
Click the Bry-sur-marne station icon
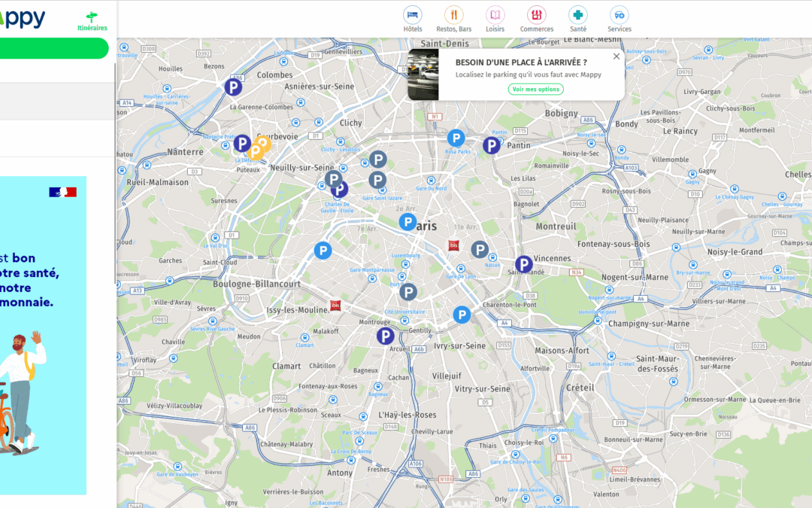pyautogui.click(x=693, y=265)
